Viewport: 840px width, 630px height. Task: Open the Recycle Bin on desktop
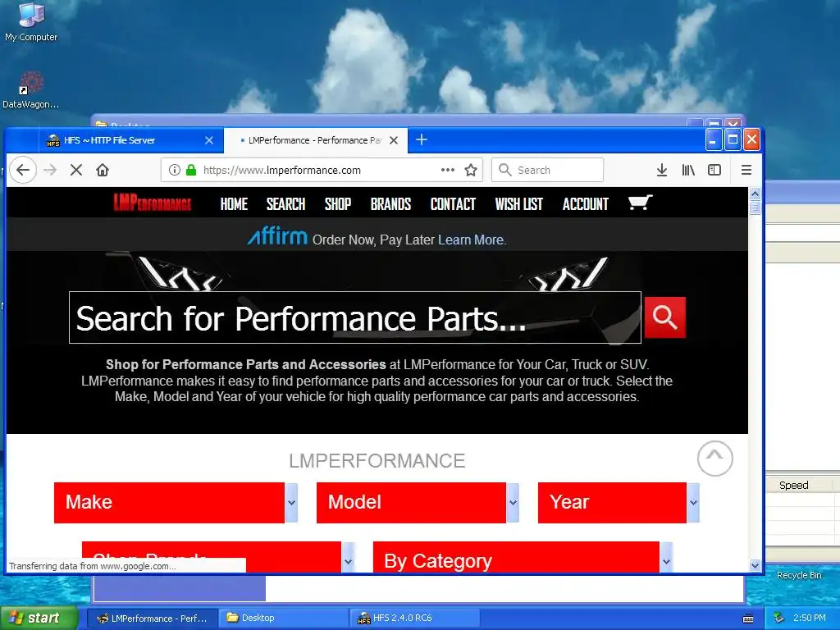click(x=799, y=575)
